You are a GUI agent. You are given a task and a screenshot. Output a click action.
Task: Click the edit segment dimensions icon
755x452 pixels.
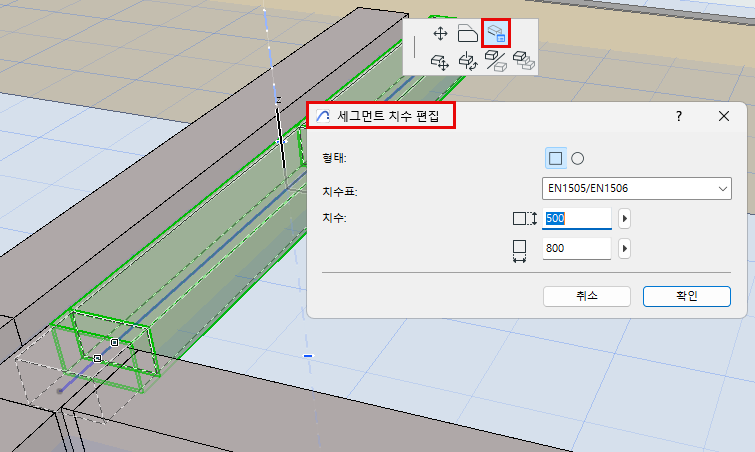click(496, 33)
